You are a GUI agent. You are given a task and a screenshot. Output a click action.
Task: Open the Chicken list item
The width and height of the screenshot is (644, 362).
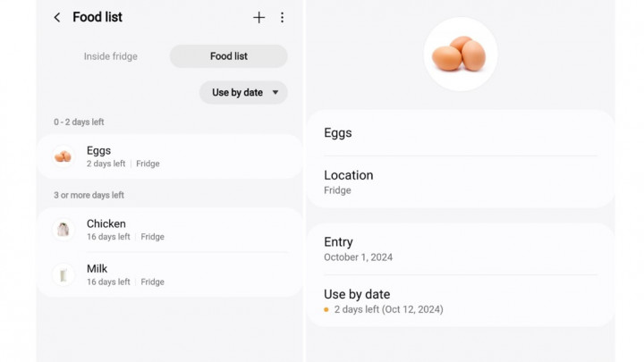(x=170, y=230)
